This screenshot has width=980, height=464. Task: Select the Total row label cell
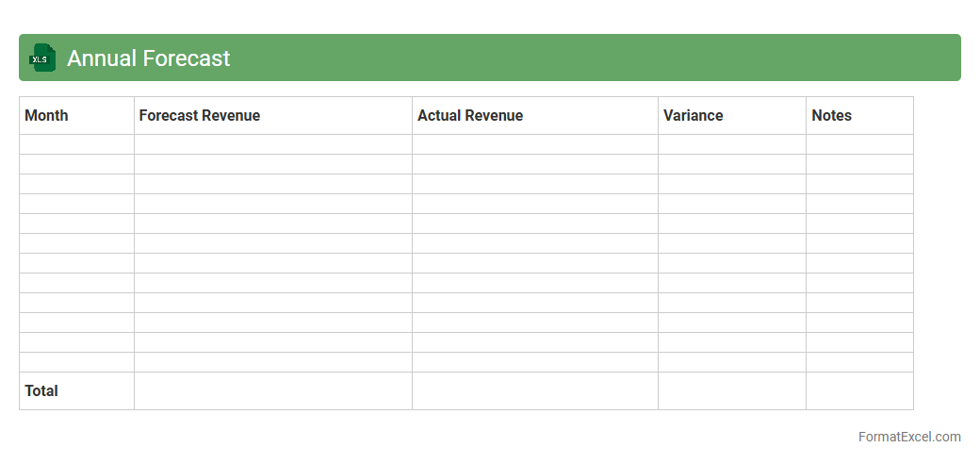pyautogui.click(x=41, y=390)
